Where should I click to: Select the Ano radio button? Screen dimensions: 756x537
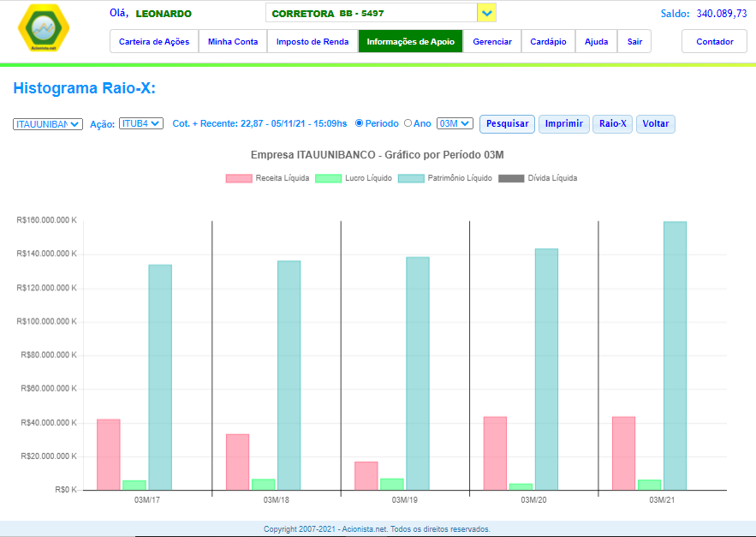pyautogui.click(x=408, y=123)
